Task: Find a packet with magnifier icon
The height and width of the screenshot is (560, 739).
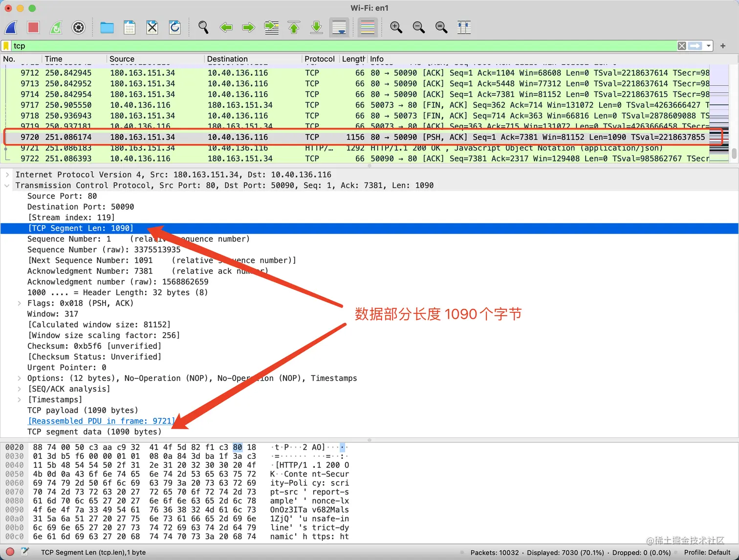Action: pyautogui.click(x=203, y=27)
